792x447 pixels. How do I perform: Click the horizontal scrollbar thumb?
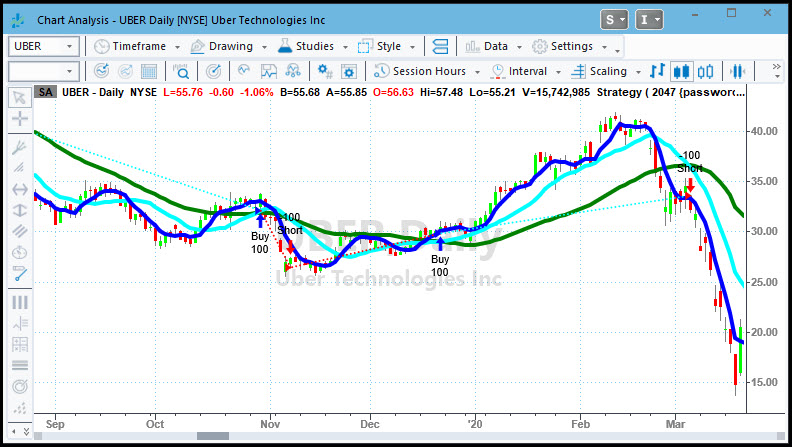click(213, 436)
